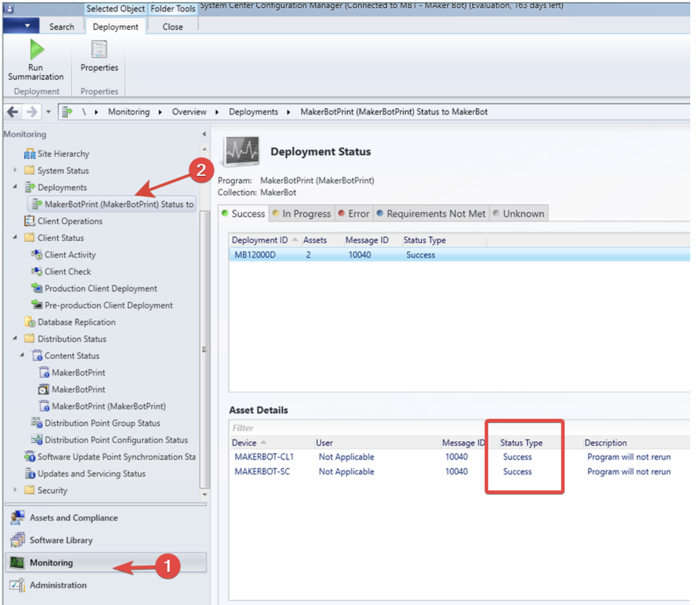Viewport: 700px width, 605px height.
Task: Click the navigation tree vertical scrollbar
Action: 205,349
